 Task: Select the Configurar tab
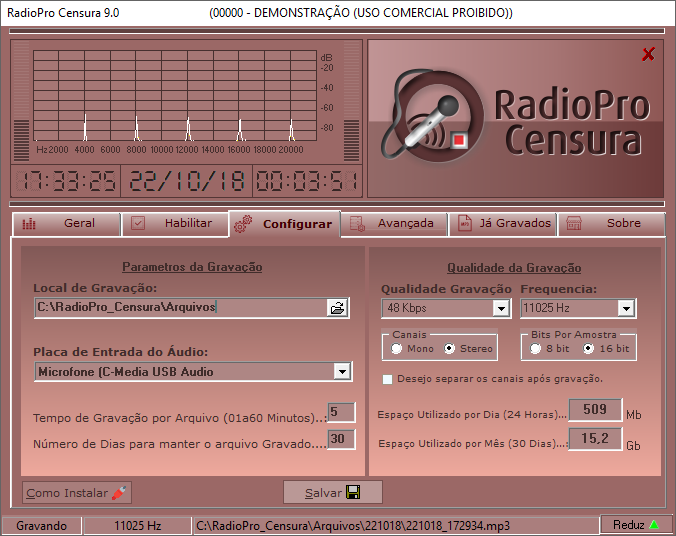point(285,224)
